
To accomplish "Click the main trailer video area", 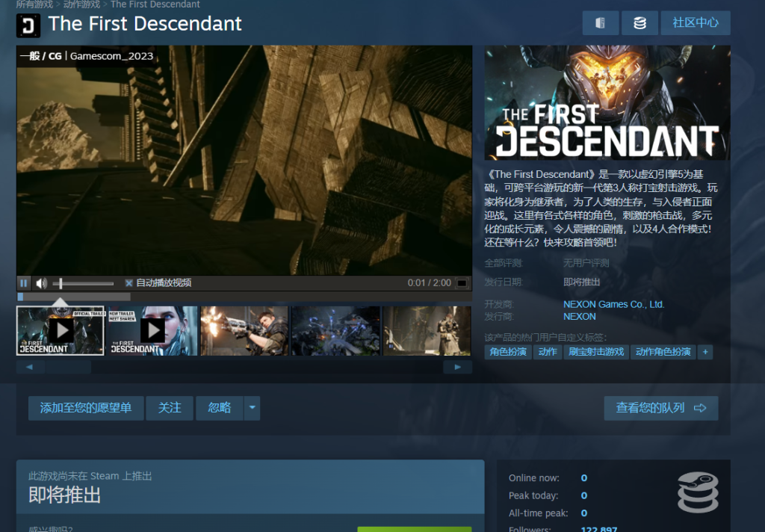I will click(x=244, y=160).
